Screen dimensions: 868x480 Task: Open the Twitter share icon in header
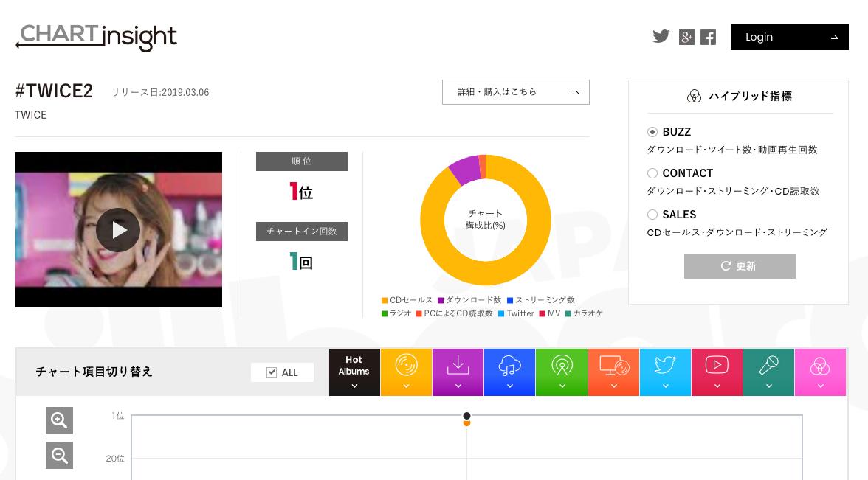coord(661,37)
